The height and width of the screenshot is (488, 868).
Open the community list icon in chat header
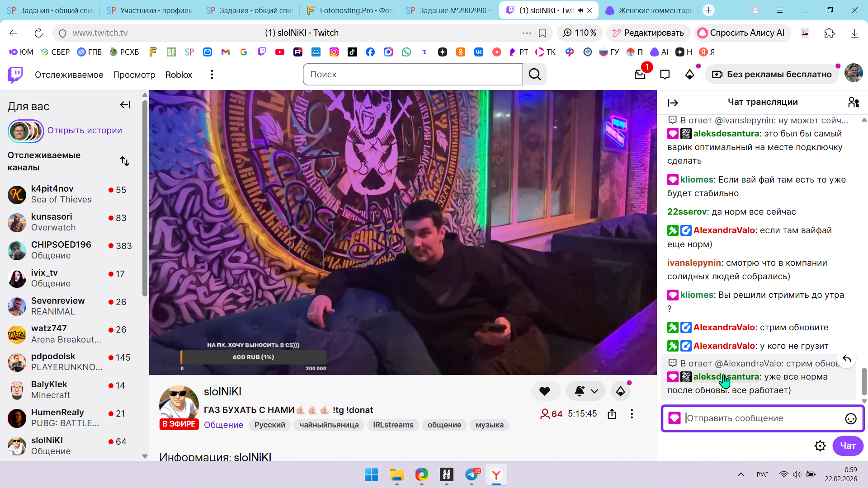pos(853,103)
